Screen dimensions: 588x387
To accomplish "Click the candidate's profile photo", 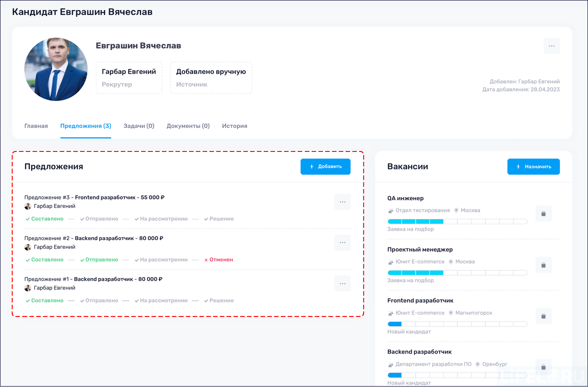I will pos(56,69).
